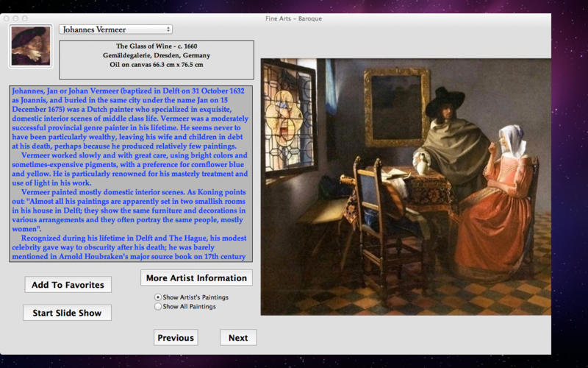Screen dimensions: 588x368
Task: Click the Add To Favorites button
Action: point(68,285)
